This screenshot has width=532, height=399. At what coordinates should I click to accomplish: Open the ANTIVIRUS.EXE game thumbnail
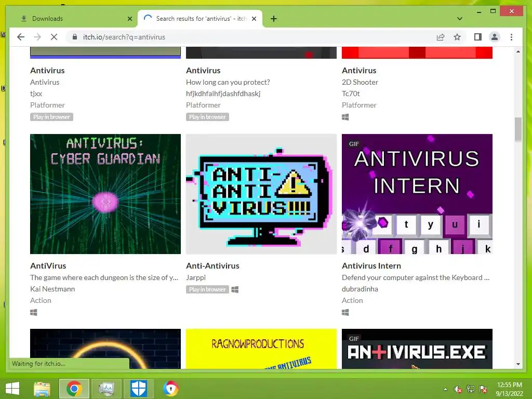[417, 349]
